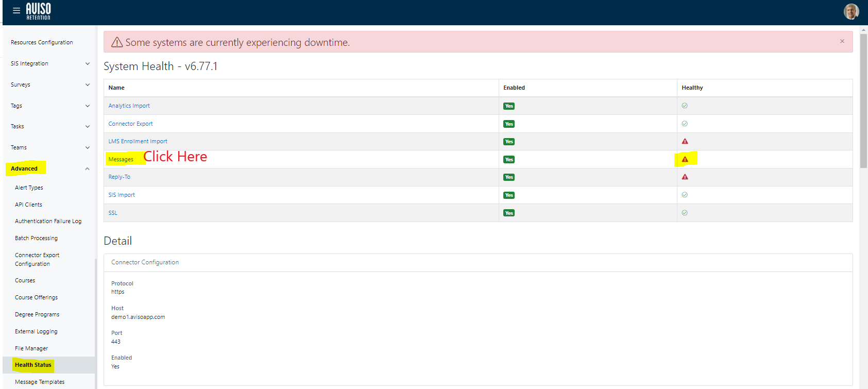Screen dimensions: 868x389
Task: Click the port value 443
Action: coord(116,342)
